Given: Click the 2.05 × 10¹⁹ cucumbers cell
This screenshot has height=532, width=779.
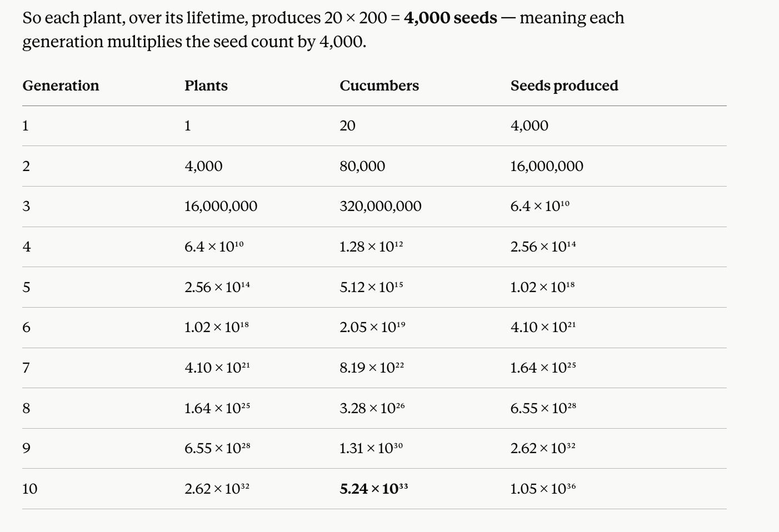Looking at the screenshot, I should point(372,327).
